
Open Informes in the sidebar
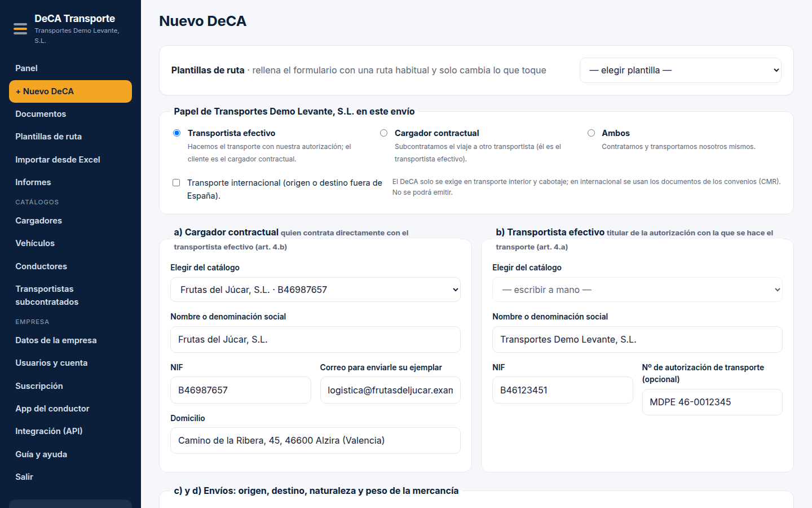70,182
